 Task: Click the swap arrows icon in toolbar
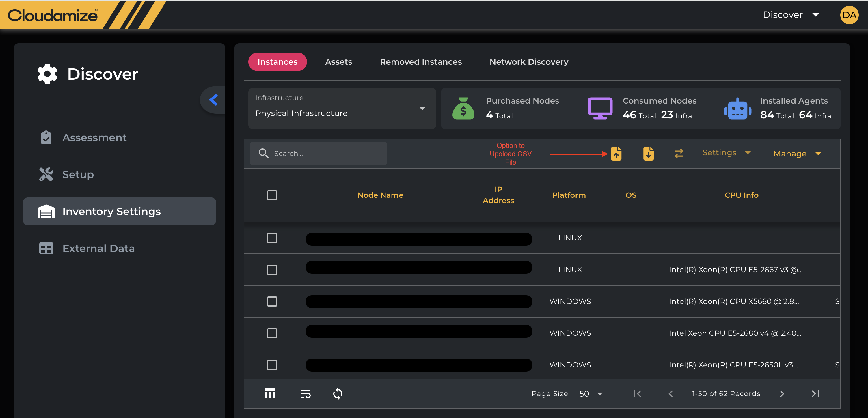click(x=679, y=154)
